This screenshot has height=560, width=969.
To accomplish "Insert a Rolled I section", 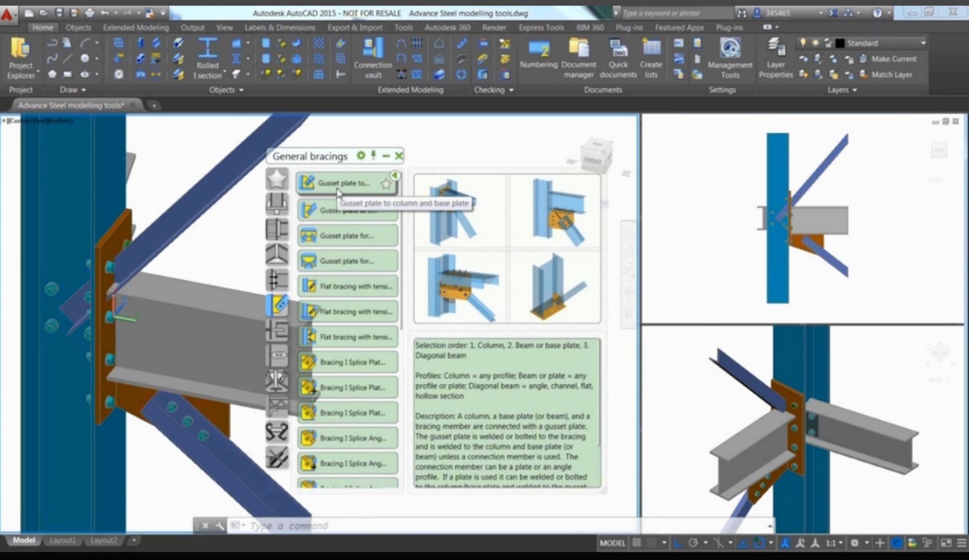I will (x=207, y=58).
